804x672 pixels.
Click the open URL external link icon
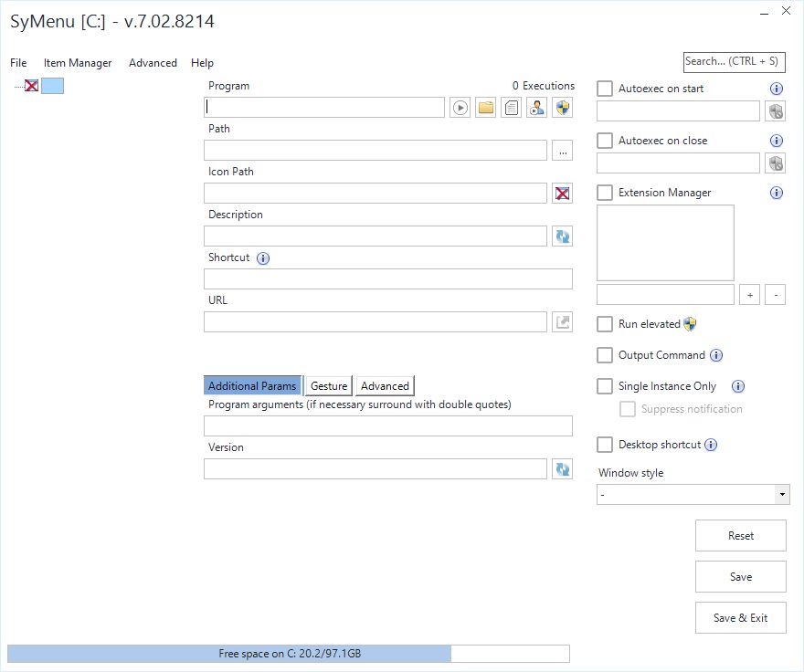[563, 322]
